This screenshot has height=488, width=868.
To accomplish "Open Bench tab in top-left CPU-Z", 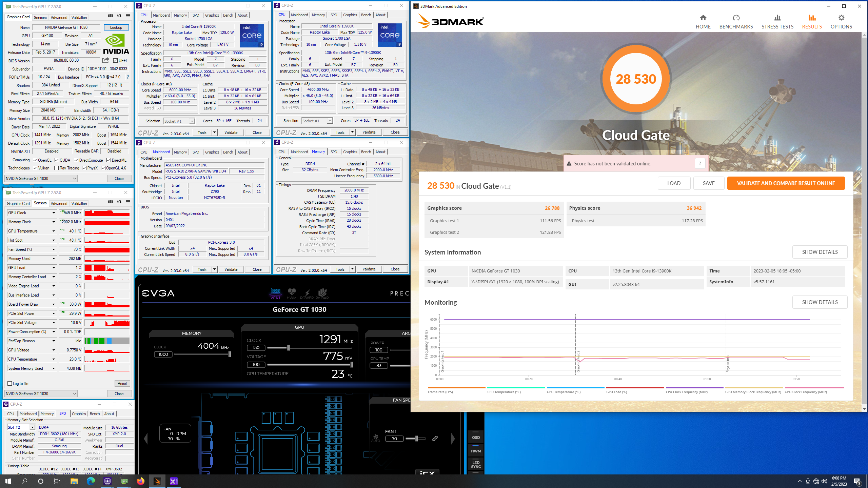I will [x=228, y=15].
